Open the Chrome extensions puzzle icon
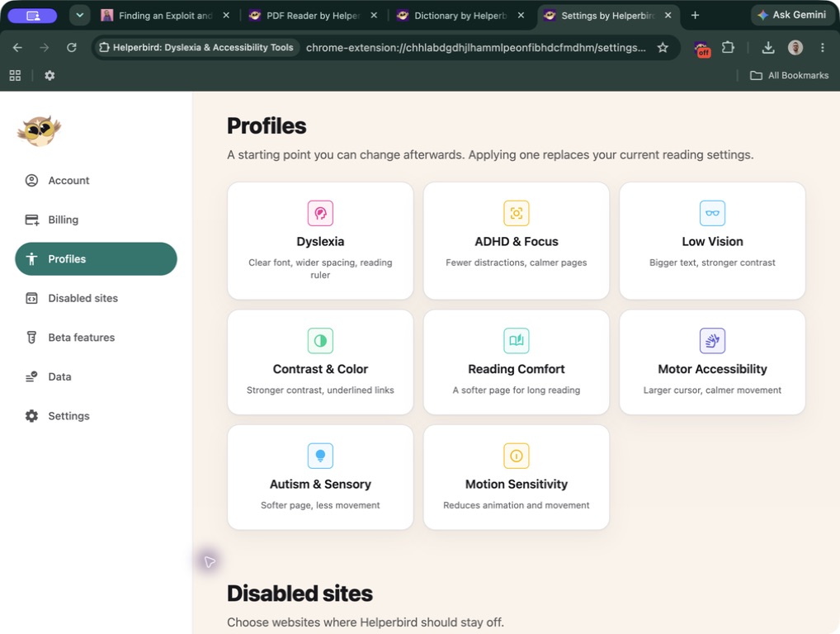The height and width of the screenshot is (634, 840). pyautogui.click(x=728, y=48)
